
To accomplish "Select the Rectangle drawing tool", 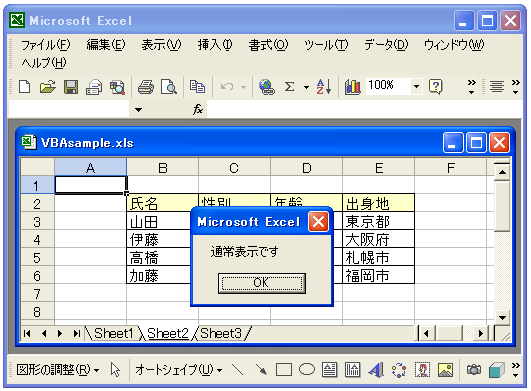I will coord(284,370).
